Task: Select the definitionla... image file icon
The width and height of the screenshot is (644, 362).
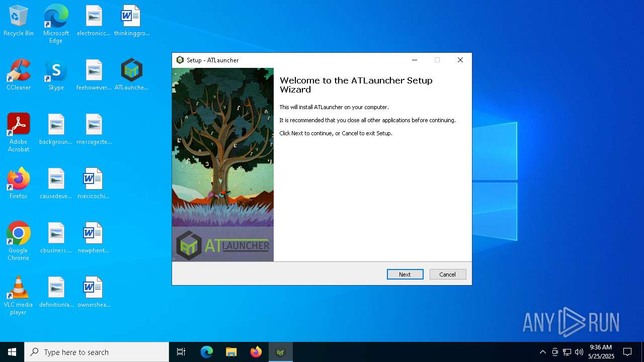Action: (x=56, y=293)
